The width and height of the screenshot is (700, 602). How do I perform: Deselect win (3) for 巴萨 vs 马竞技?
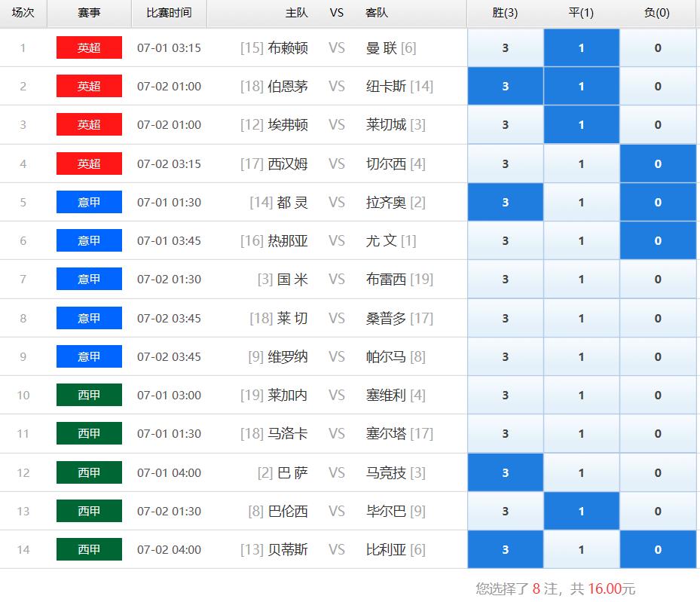506,472
